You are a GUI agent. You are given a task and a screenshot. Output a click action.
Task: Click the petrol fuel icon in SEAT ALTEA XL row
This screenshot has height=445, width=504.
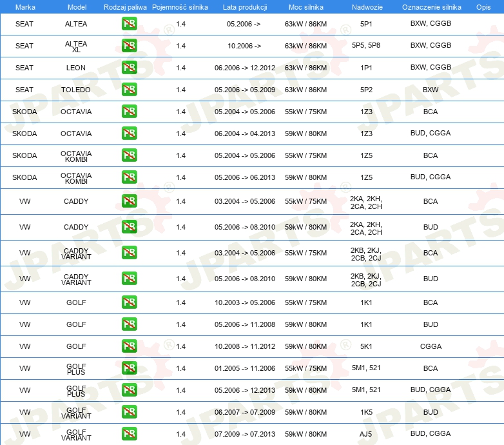pos(129,46)
